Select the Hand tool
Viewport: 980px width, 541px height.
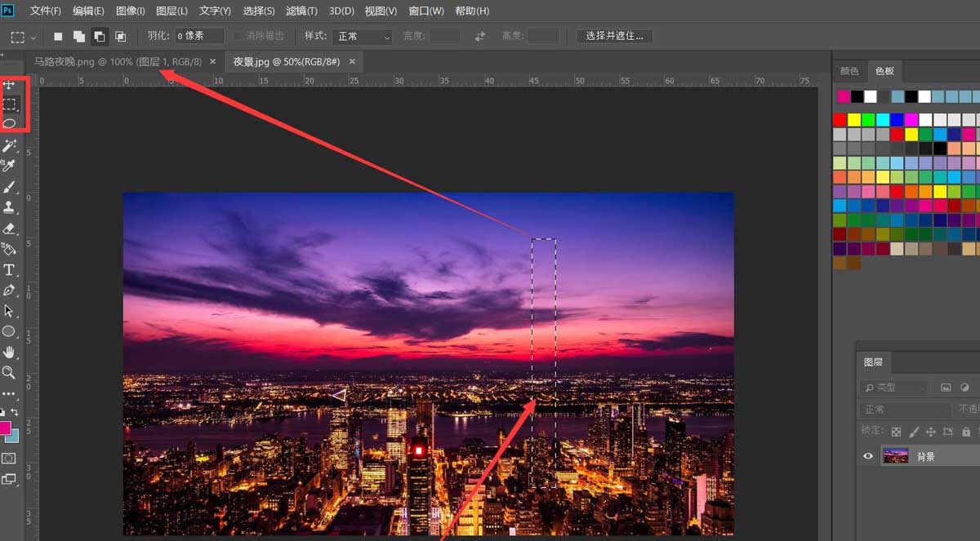[9, 352]
